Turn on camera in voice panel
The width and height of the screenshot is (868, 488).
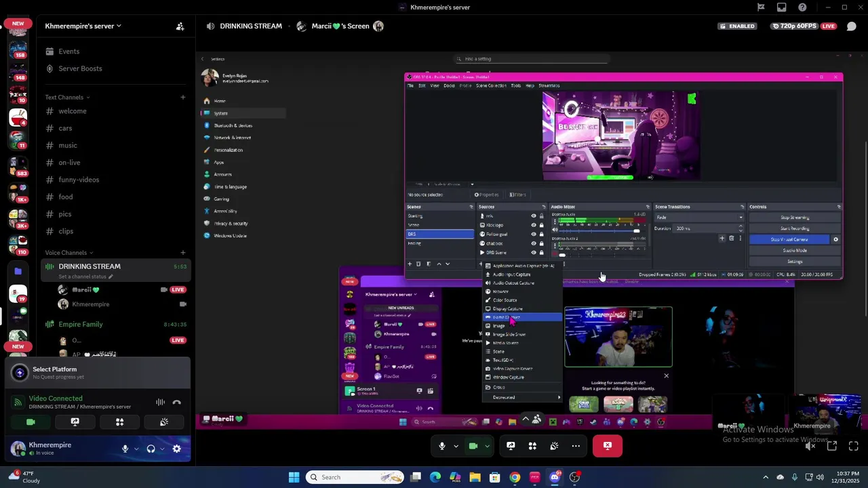click(31, 422)
